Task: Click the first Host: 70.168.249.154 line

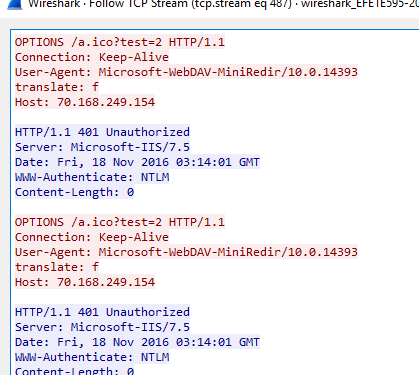Action: click(x=85, y=102)
